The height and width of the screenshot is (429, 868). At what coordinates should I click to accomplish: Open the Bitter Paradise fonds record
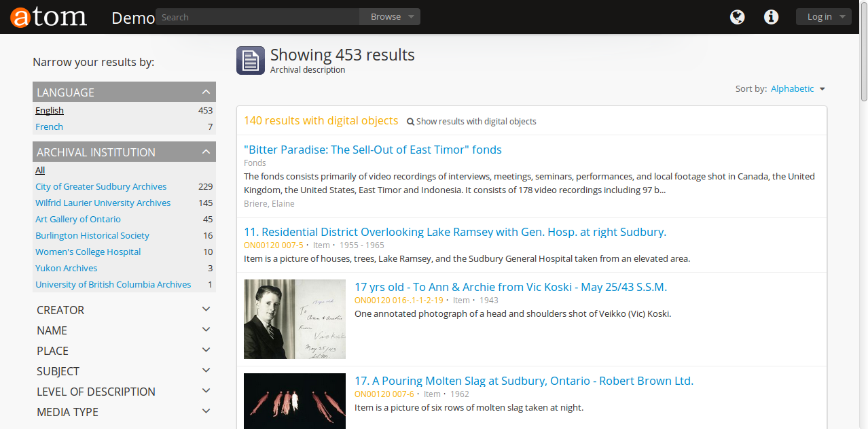point(372,150)
